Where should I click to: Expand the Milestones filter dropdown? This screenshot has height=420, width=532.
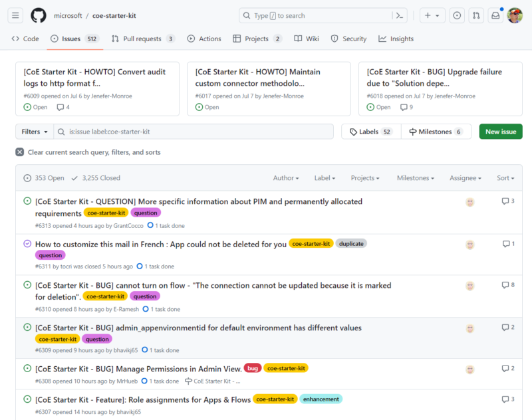[416, 178]
